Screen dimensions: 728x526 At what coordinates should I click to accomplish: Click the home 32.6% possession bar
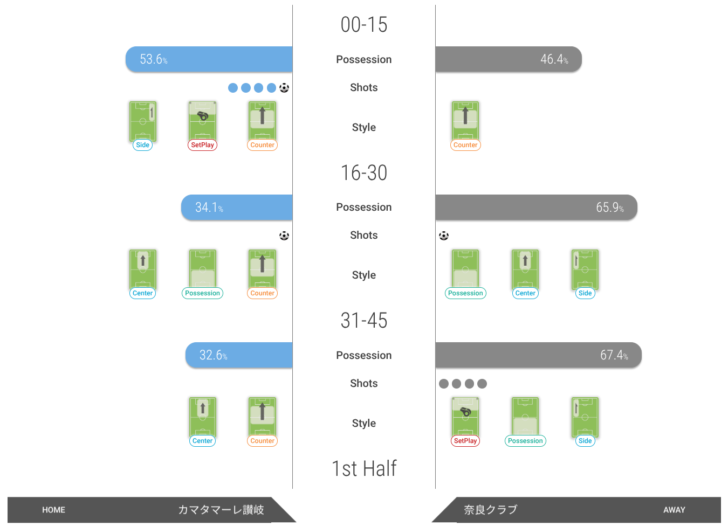[x=239, y=355]
